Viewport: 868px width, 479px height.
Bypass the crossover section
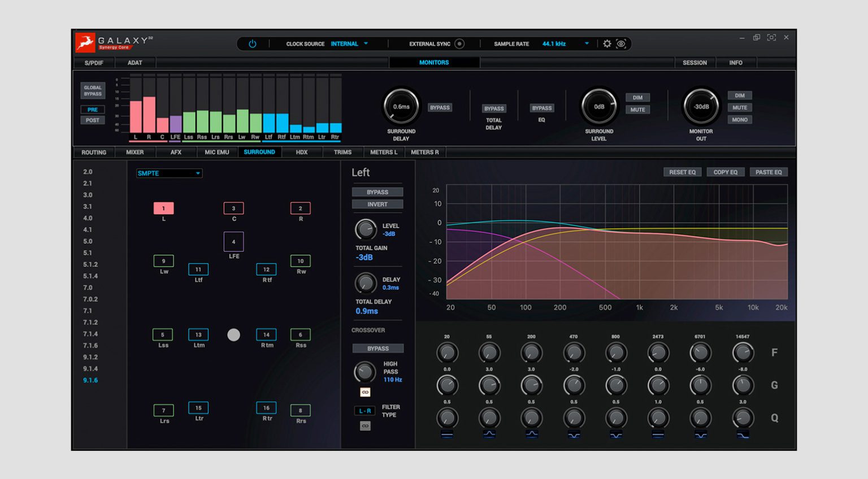(x=377, y=348)
